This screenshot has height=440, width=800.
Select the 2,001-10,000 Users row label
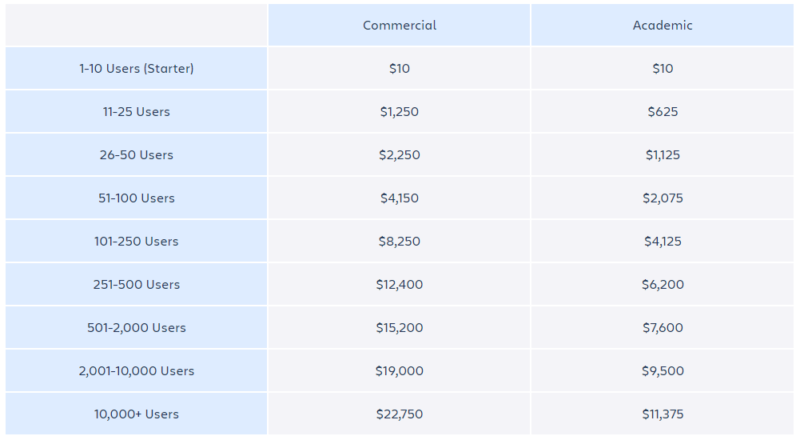[138, 371]
